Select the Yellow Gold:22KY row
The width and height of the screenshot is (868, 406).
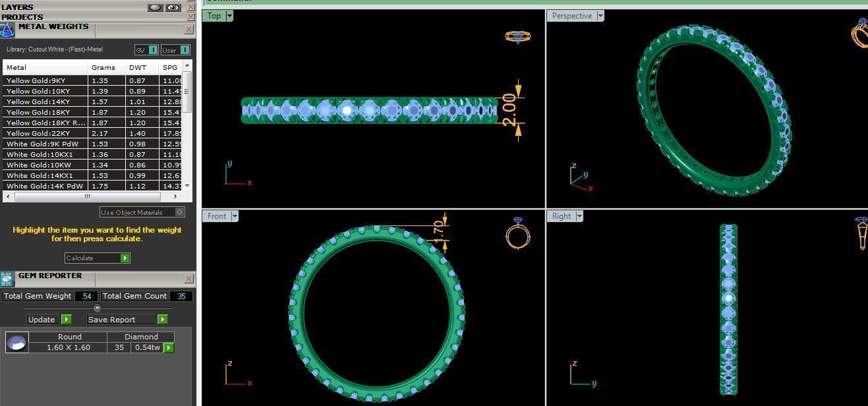click(x=93, y=133)
